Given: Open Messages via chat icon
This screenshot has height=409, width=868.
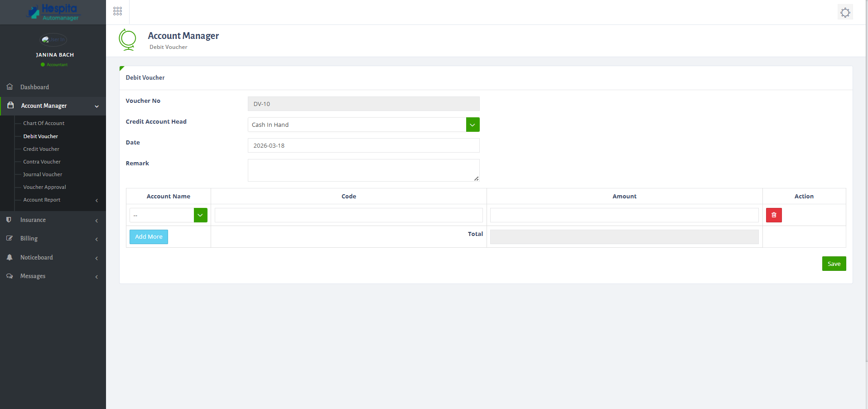Looking at the screenshot, I should pos(10,276).
